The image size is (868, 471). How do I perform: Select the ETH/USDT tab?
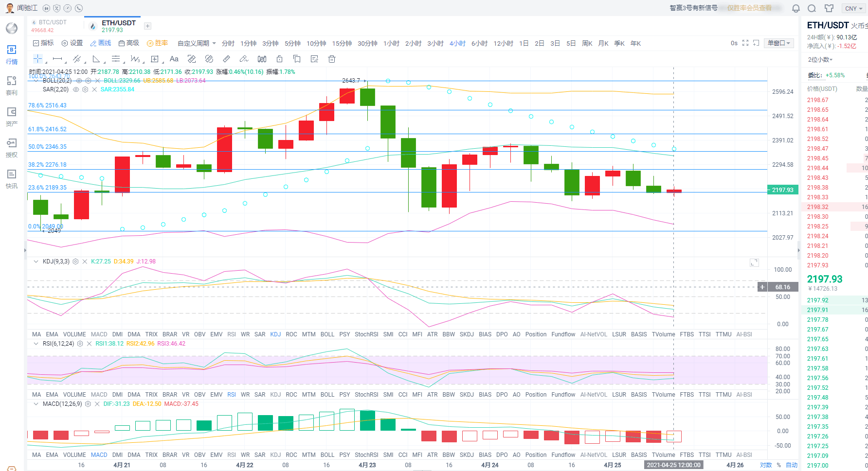click(x=112, y=26)
